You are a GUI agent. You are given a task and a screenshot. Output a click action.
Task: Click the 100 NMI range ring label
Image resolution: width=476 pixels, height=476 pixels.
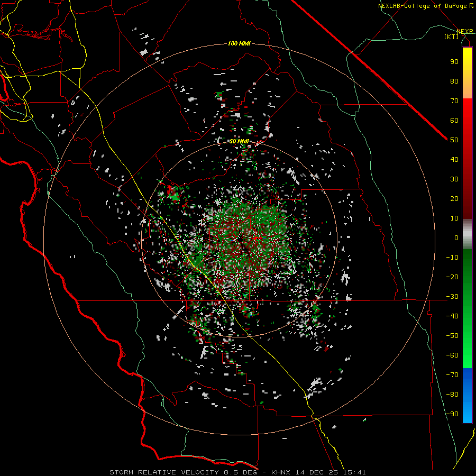(239, 44)
